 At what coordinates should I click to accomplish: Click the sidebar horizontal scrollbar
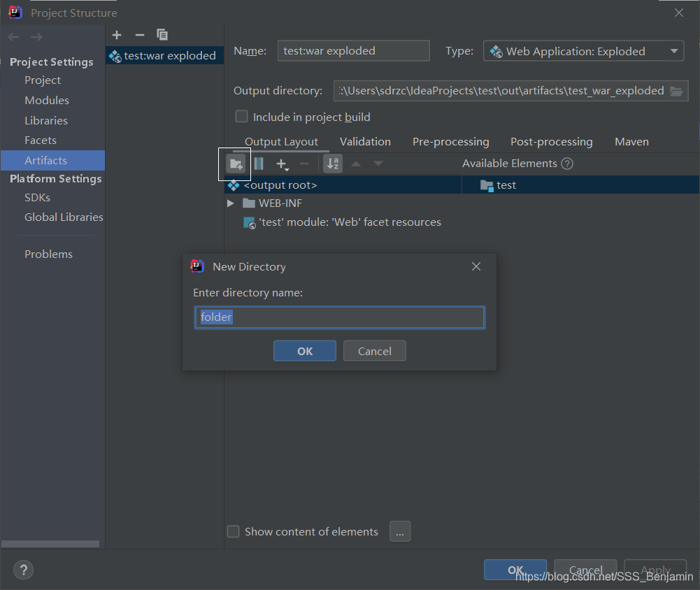point(50,544)
